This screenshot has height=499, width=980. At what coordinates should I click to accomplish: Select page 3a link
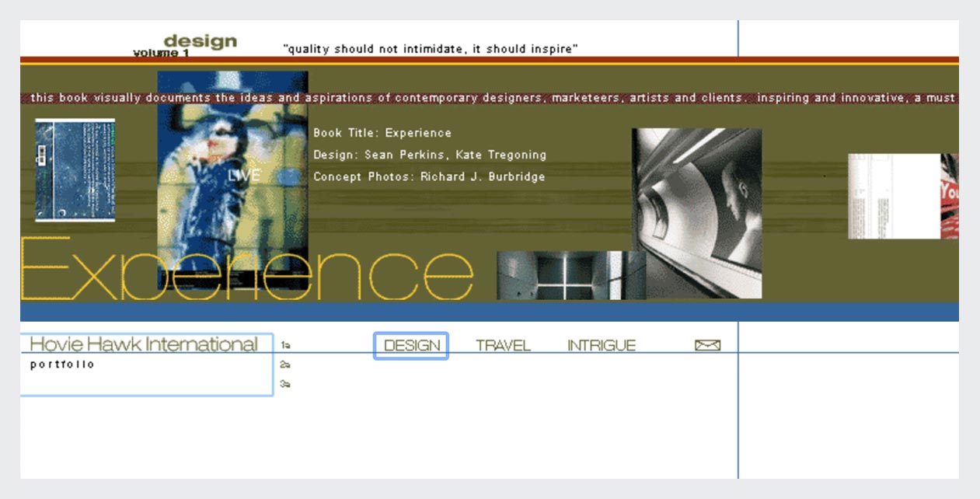[285, 384]
